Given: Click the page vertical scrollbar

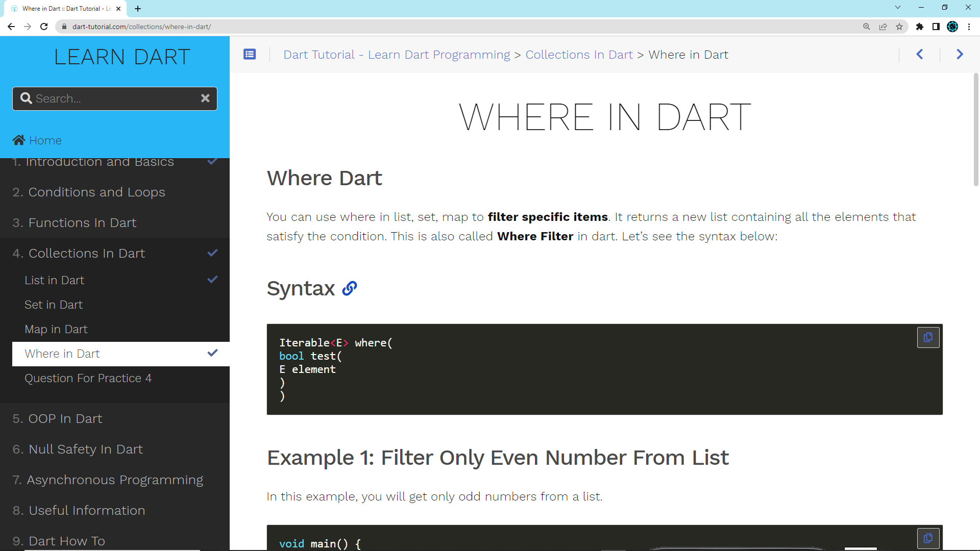Looking at the screenshot, I should (976, 130).
